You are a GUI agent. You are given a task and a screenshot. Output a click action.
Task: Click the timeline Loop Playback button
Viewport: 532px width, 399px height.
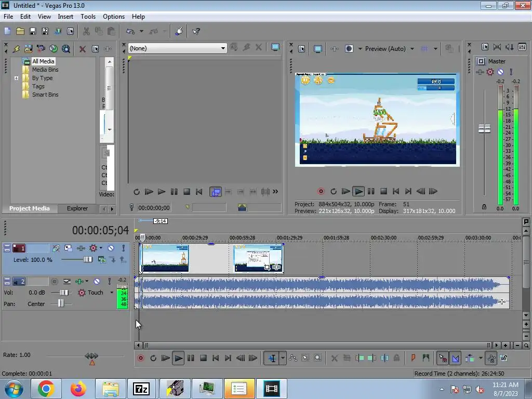click(x=153, y=358)
